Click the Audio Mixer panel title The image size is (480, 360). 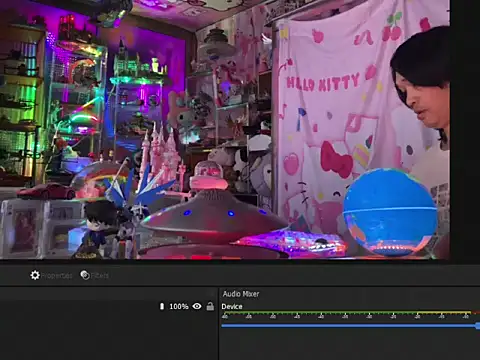[x=241, y=294]
